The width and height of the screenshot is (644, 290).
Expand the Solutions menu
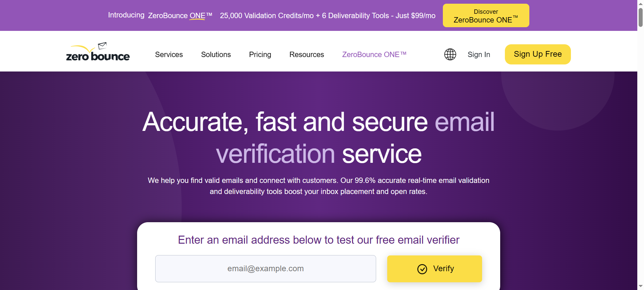click(216, 54)
